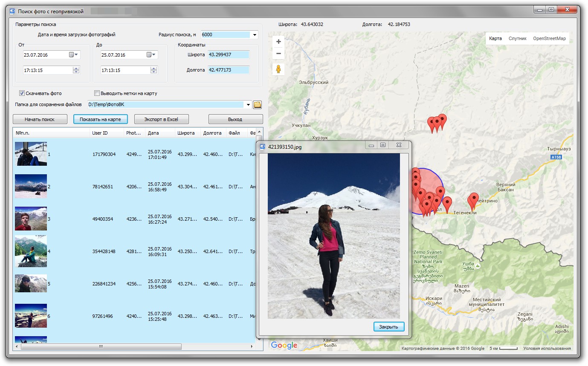The image size is (588, 366).
Task: Select User ID cell "226841234"
Action: [104, 284]
